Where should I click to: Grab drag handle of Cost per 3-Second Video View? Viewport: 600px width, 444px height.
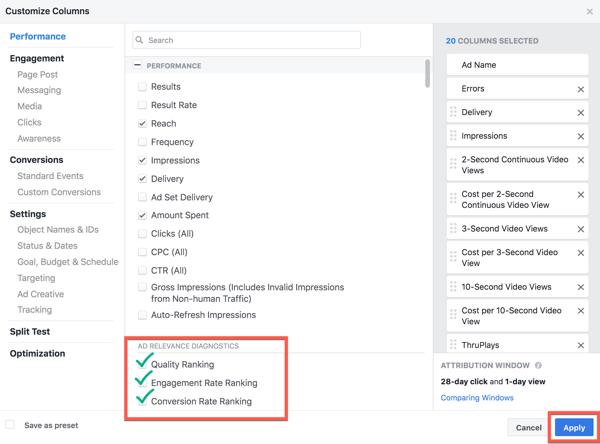click(x=453, y=256)
